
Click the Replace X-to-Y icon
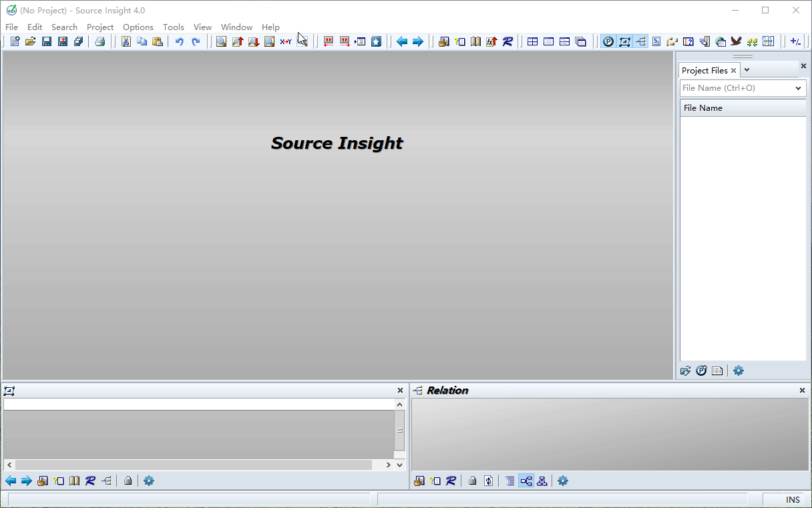[286, 41]
